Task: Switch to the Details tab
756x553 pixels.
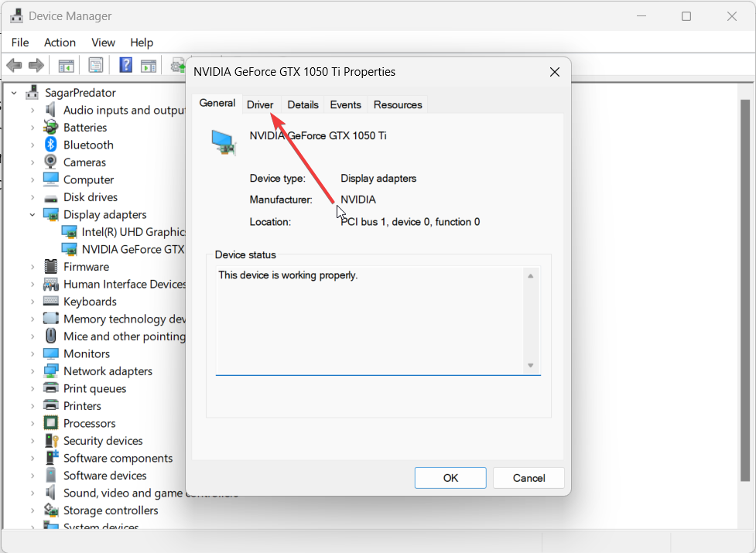Action: 303,104
